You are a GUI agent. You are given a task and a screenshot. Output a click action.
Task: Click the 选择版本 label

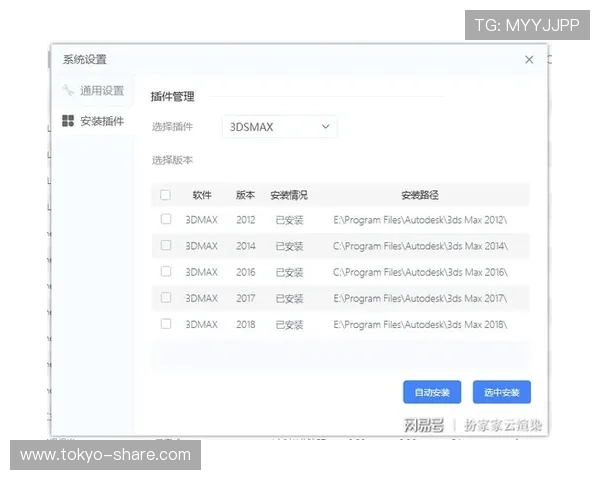(x=172, y=160)
